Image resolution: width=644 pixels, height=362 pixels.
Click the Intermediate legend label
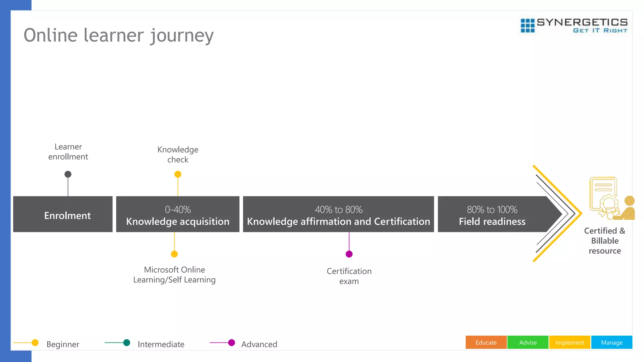click(161, 344)
